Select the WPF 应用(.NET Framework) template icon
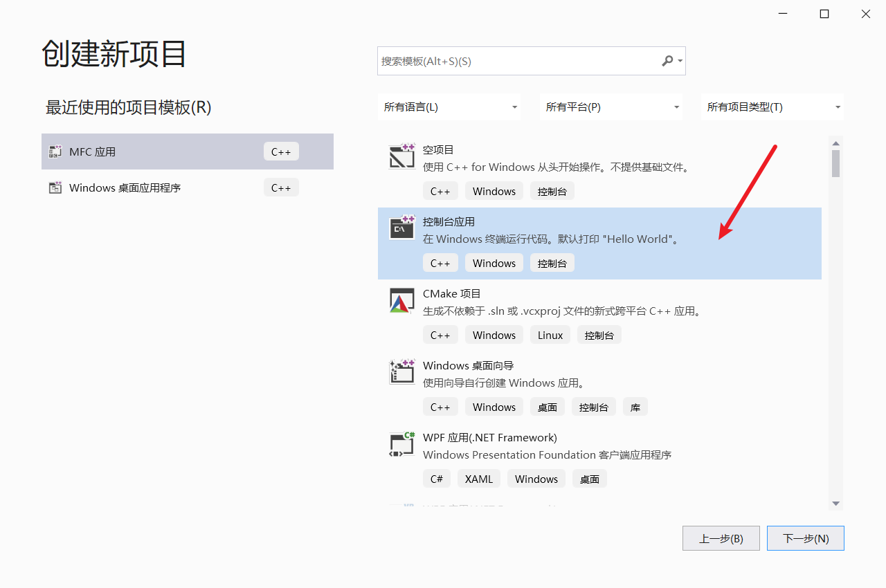Image resolution: width=886 pixels, height=588 pixels. 401,443
